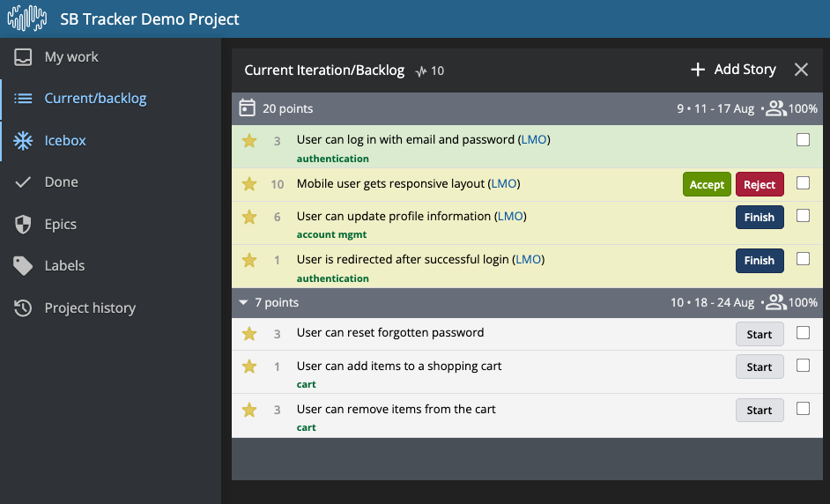Image resolution: width=830 pixels, height=504 pixels.
Task: Open team strength for 18 - 24 Aug iteration
Action: tap(776, 302)
